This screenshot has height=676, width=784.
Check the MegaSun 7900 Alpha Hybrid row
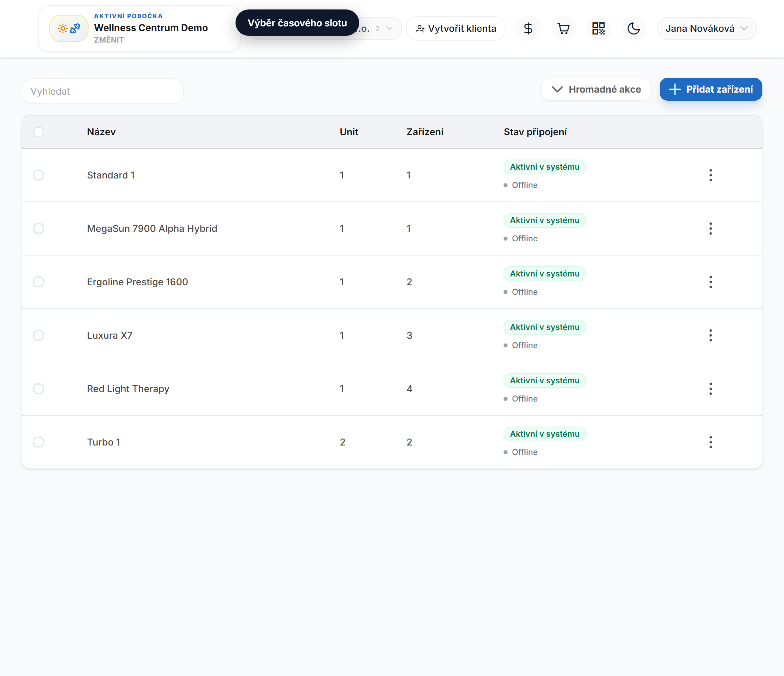(39, 228)
